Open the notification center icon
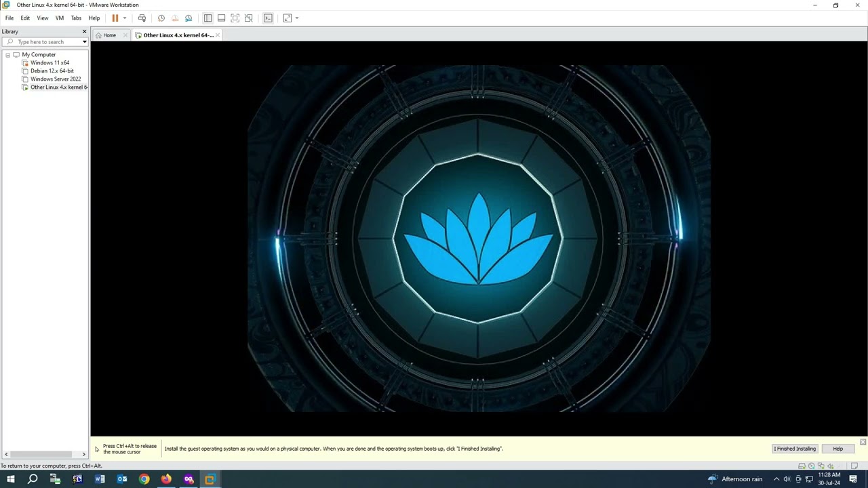This screenshot has height=488, width=868. pyautogui.click(x=853, y=479)
